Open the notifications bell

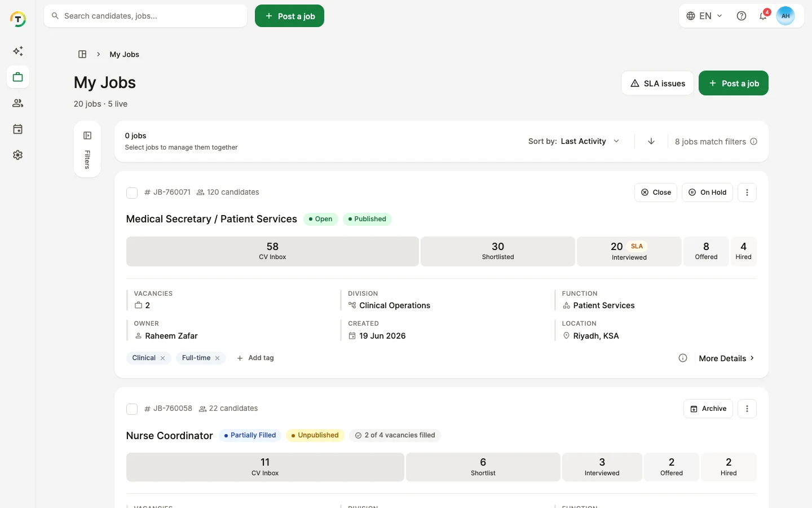pyautogui.click(x=763, y=16)
